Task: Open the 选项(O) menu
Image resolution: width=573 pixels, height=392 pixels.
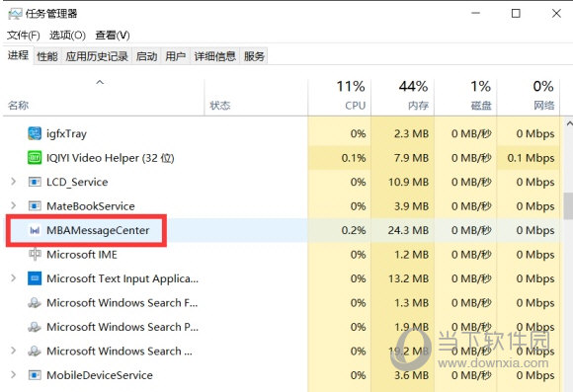Action: 67,36
